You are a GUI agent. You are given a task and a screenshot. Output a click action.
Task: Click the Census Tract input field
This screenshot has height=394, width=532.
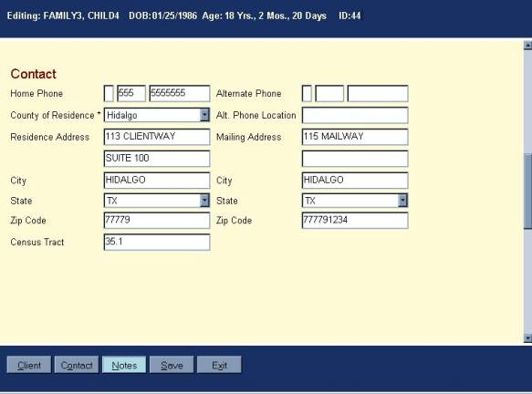(157, 242)
